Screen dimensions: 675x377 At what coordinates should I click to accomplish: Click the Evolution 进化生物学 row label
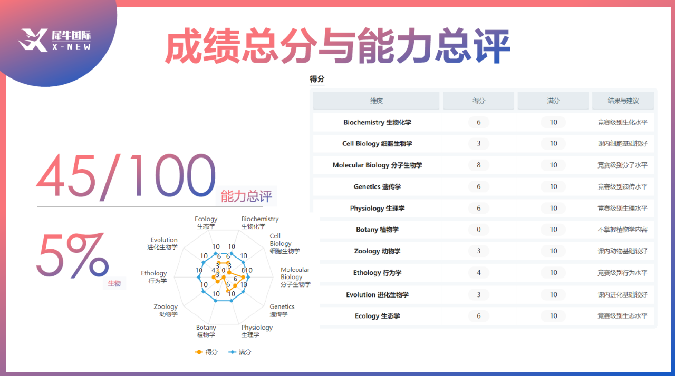pyautogui.click(x=377, y=295)
